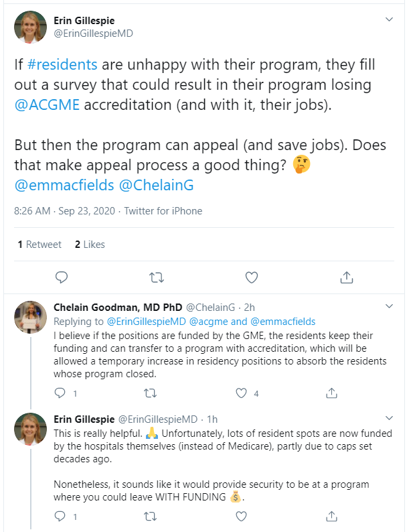Open chevron menu on Erin's reply
This screenshot has width=413, height=532.
click(390, 418)
